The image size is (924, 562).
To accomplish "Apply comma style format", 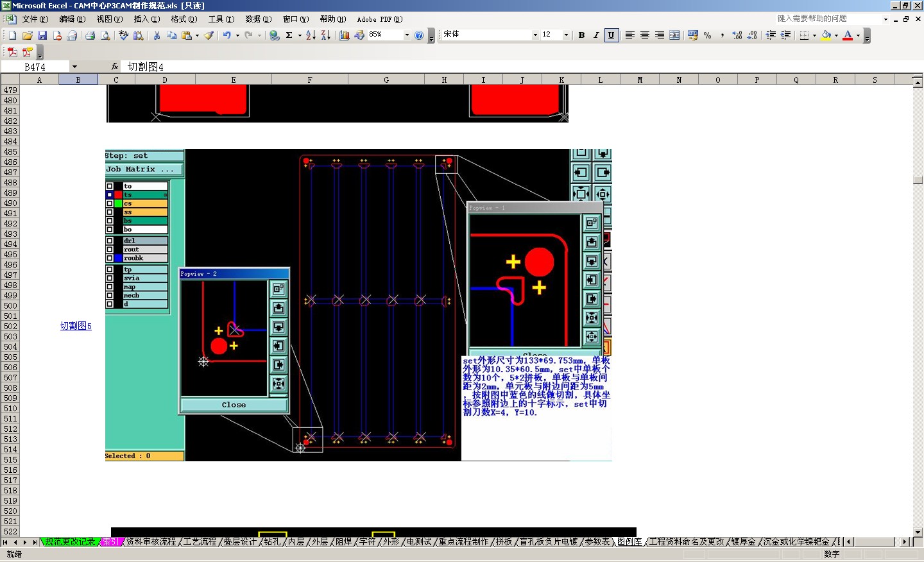I will [723, 35].
